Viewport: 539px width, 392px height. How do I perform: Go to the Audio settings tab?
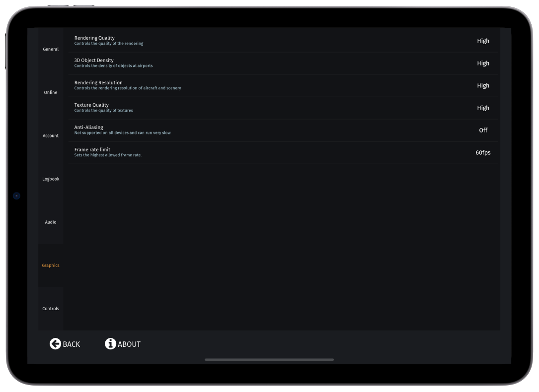tap(51, 222)
